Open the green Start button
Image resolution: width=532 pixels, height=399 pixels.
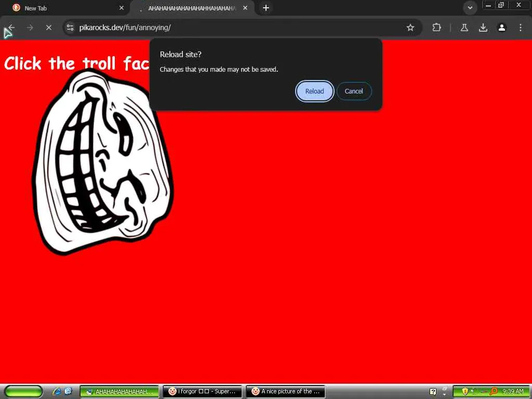pos(24,392)
